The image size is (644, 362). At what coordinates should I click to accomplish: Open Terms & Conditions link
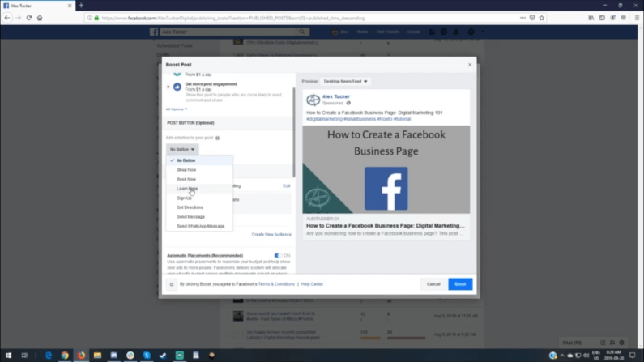pyautogui.click(x=276, y=284)
